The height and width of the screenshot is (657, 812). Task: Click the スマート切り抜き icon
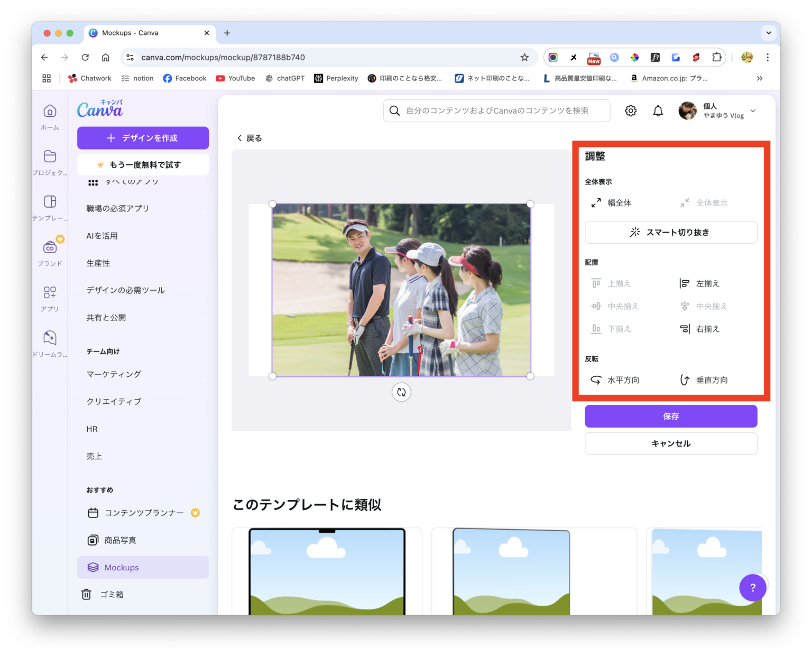click(634, 232)
